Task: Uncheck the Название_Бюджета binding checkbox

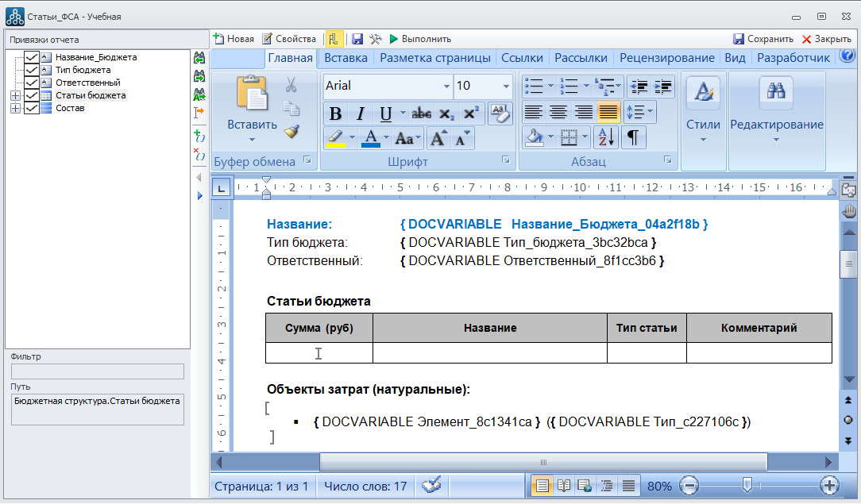Action: [x=32, y=57]
